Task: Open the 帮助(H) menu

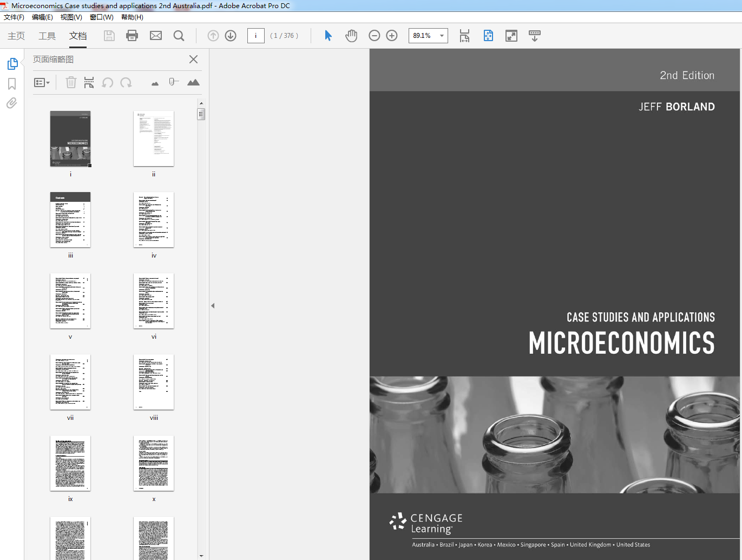Action: pos(132,17)
